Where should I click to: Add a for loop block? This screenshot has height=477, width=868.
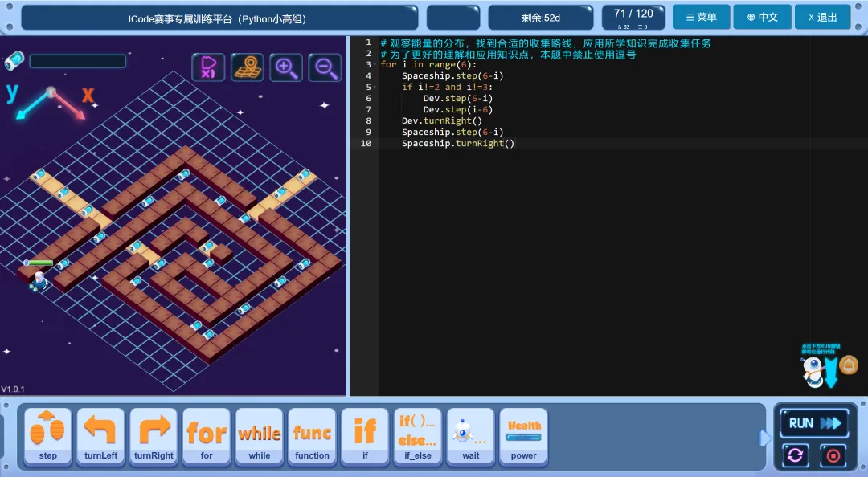click(x=207, y=437)
